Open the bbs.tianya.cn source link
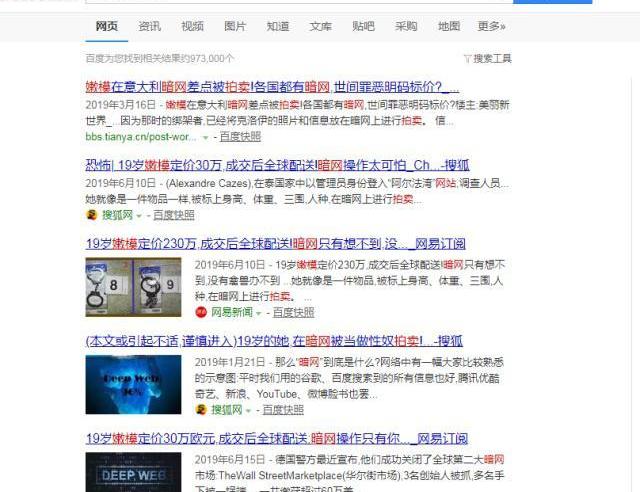The height and width of the screenshot is (492, 640). 141,137
